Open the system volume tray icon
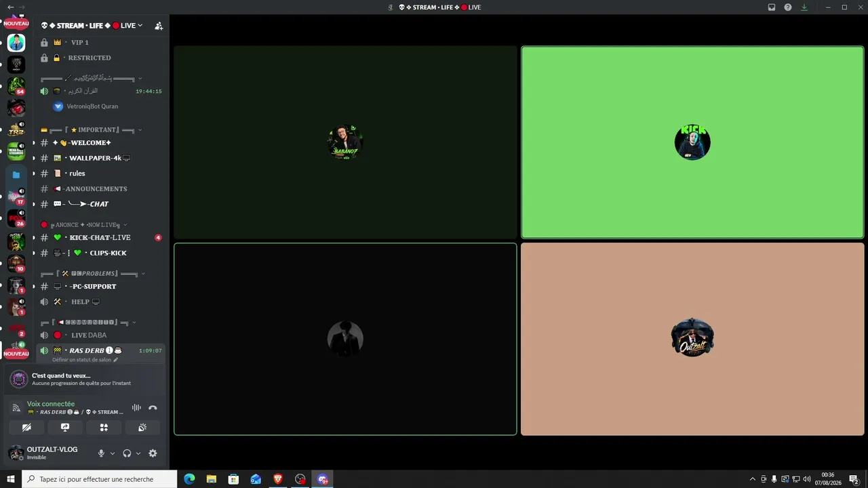868x488 pixels. [x=806, y=479]
